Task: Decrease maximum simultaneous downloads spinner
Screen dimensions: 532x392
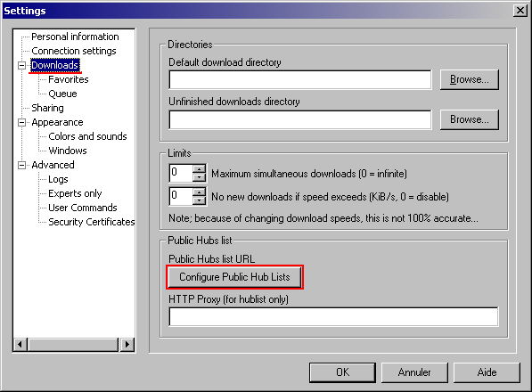Action: (x=199, y=177)
